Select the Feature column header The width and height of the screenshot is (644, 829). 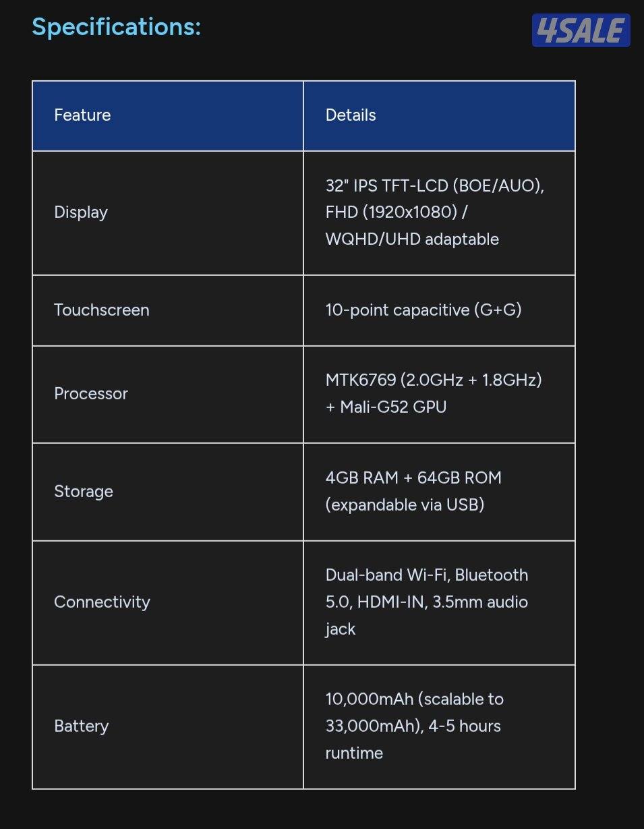tap(82, 115)
